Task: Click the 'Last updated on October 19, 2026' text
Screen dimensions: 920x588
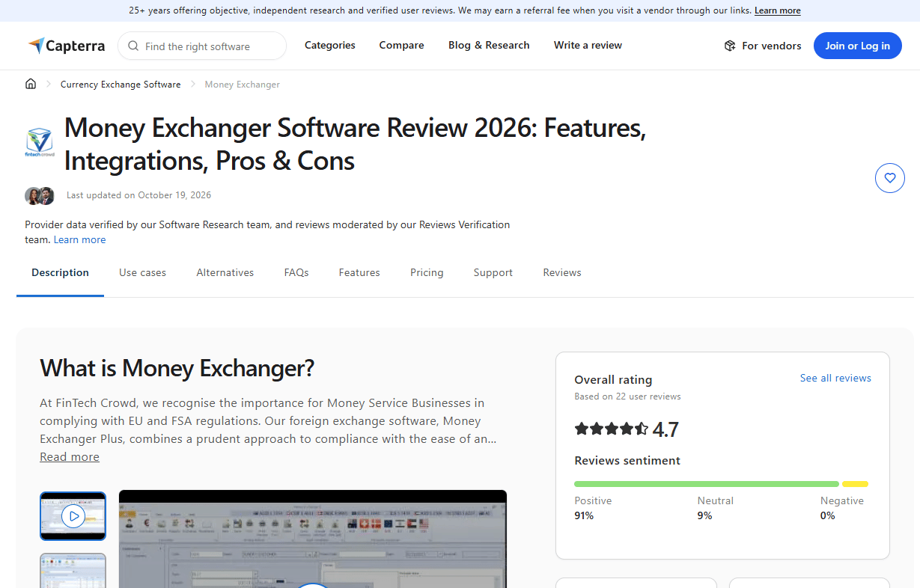Action: [x=138, y=195]
